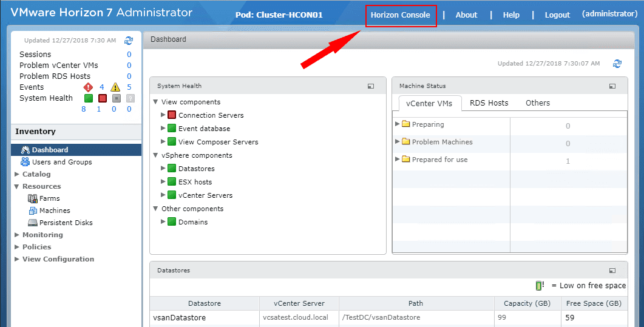The width and height of the screenshot is (644, 327).
Task: Expand the View Configuration section
Action: coord(17,259)
